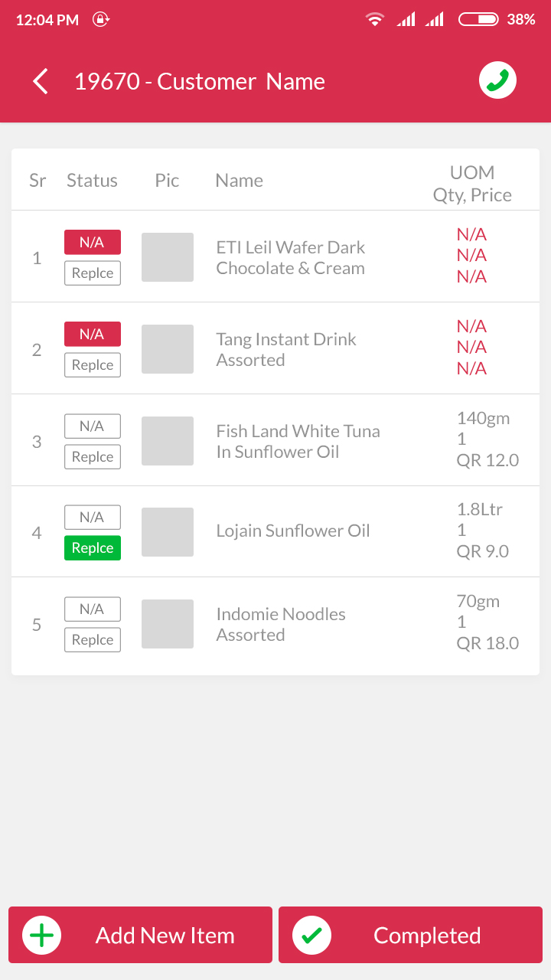Open ETI Leil Wafer product picture

168,257
